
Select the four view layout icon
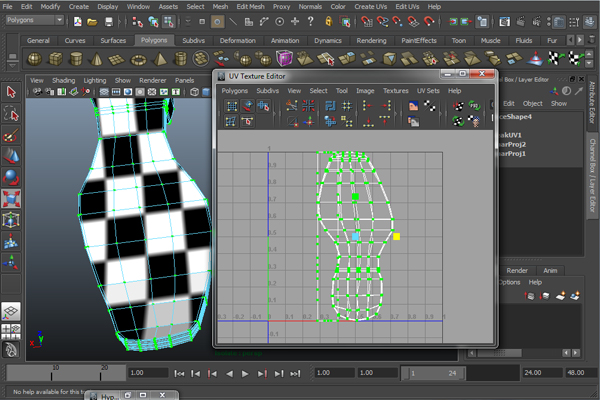coord(11,331)
